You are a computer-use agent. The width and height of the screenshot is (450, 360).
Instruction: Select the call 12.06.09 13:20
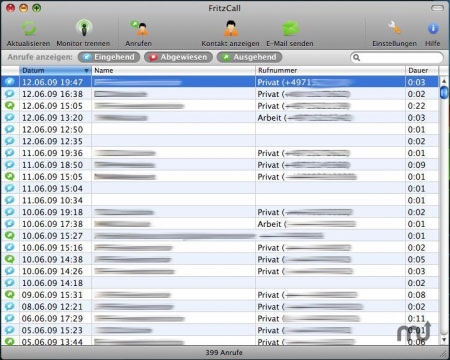tap(220, 118)
